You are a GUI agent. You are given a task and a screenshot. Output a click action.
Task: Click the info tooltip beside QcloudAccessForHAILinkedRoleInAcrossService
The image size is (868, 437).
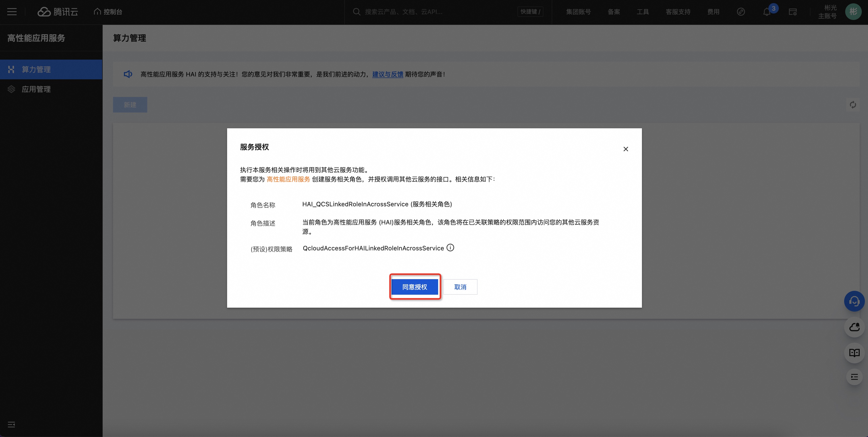(451, 248)
